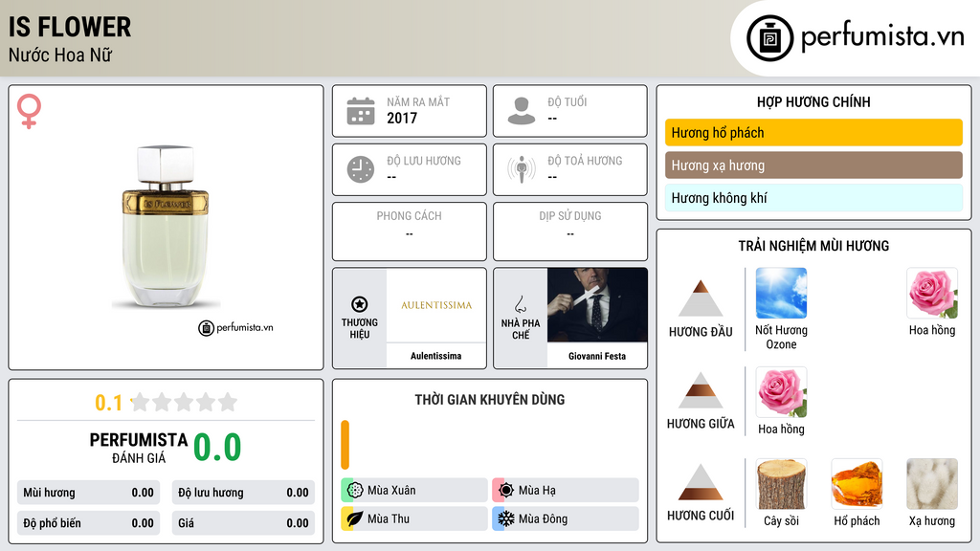Click the Hương hổ phách yellow bar
This screenshot has height=551, width=980.
(813, 132)
